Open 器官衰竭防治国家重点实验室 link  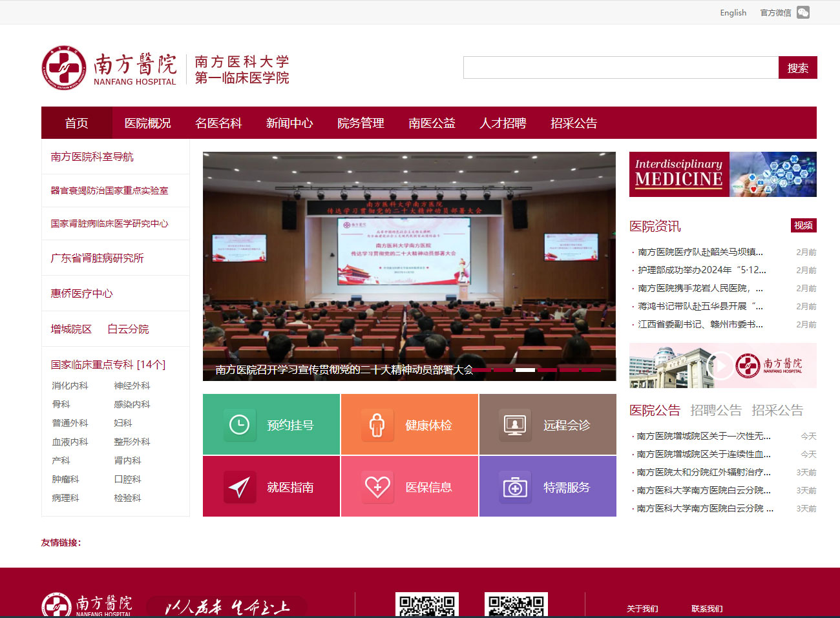coord(110,191)
